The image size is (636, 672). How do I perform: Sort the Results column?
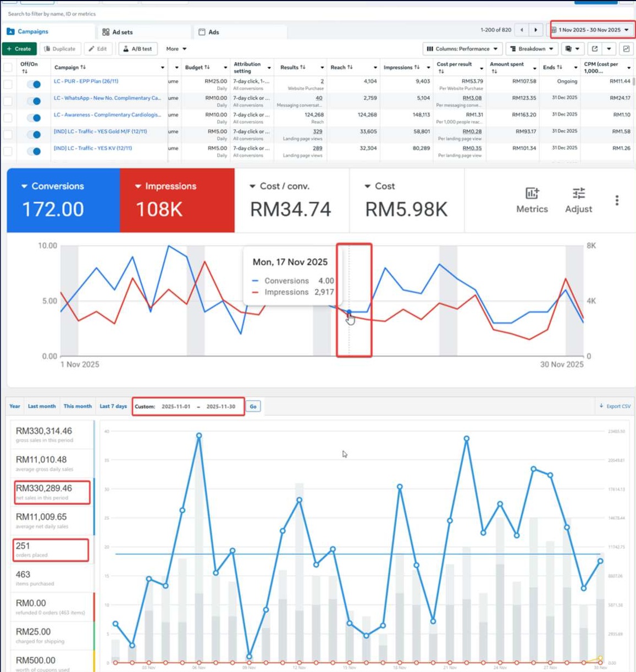click(303, 67)
